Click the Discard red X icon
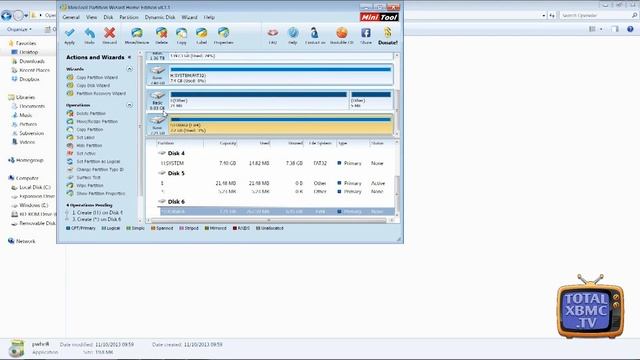 tap(109, 33)
